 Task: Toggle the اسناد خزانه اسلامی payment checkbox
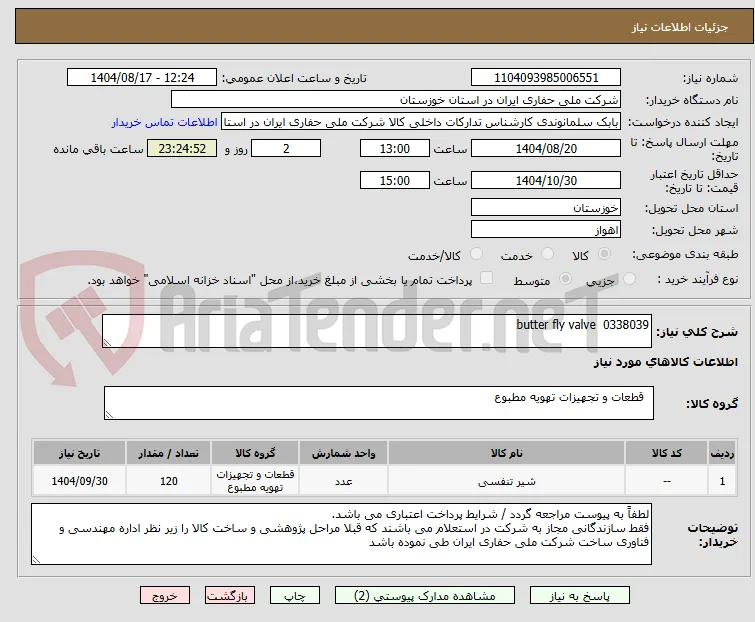point(487,278)
